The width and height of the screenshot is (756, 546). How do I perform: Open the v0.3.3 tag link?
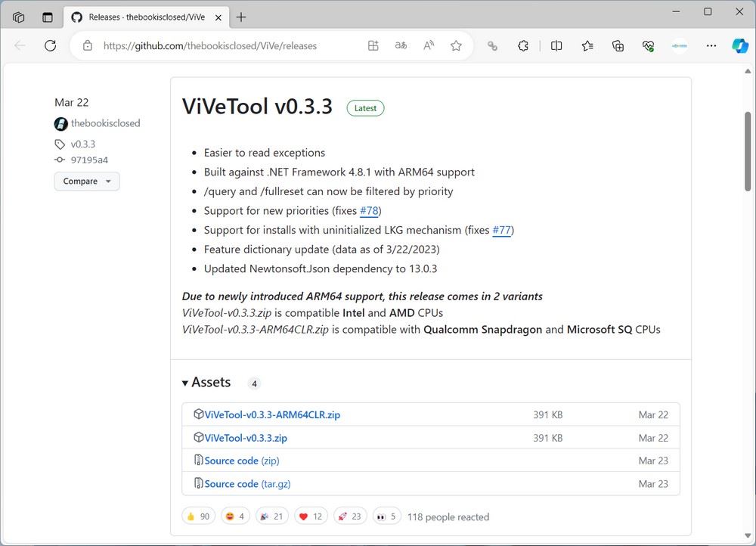83,144
